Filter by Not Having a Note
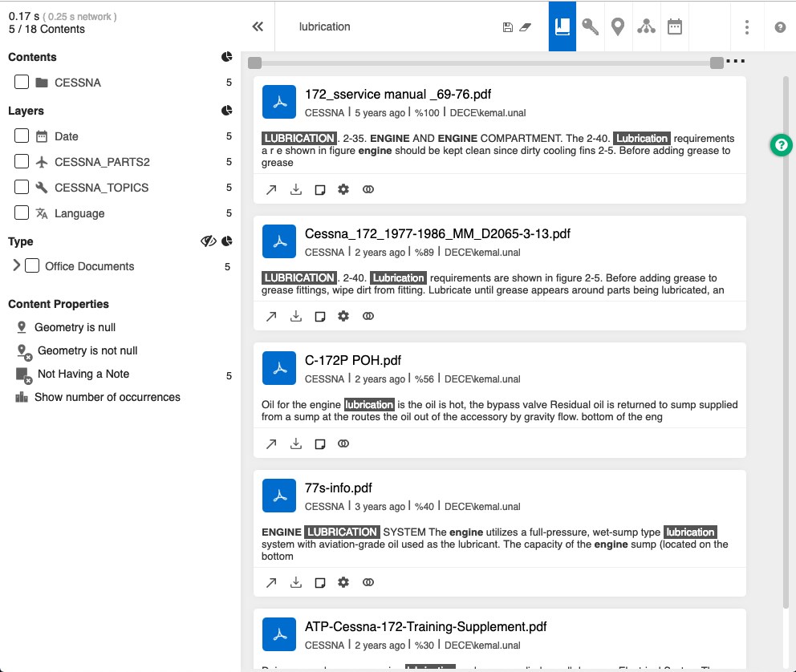 click(83, 374)
